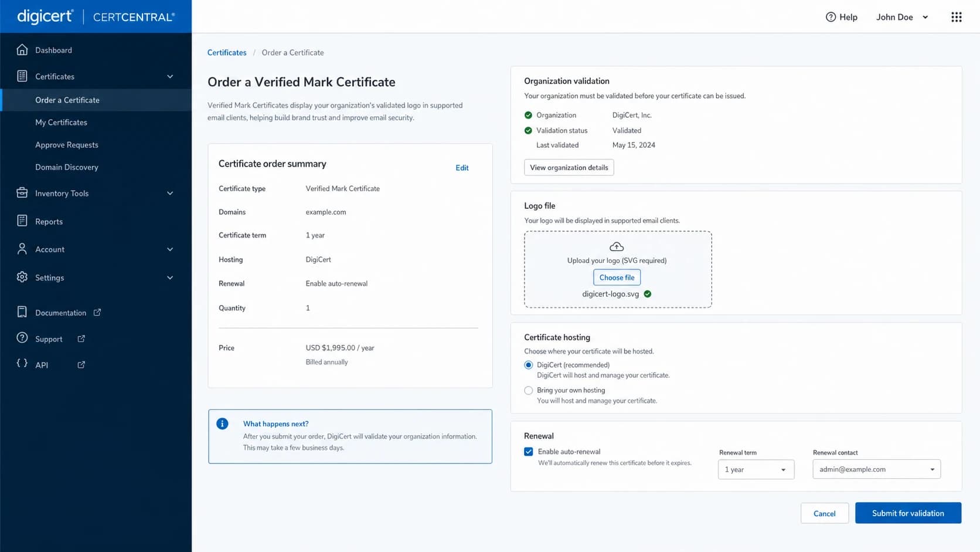Open the apps grid icon
This screenshot has height=552, width=980.
pos(957,17)
